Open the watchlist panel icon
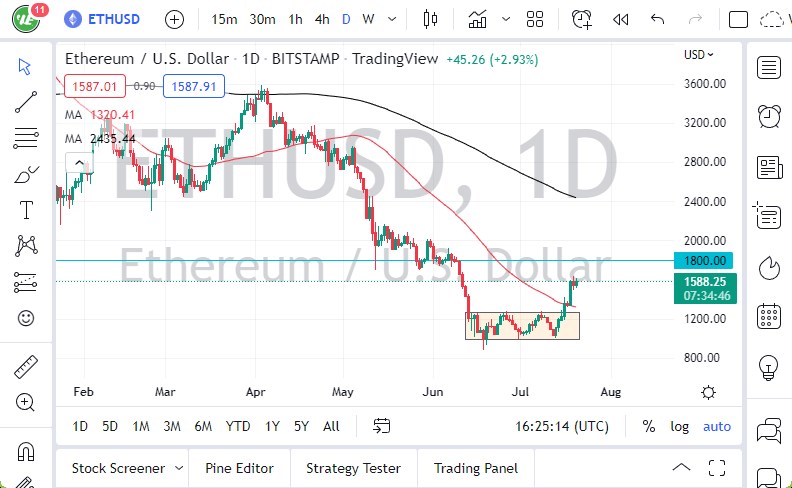 click(x=769, y=68)
